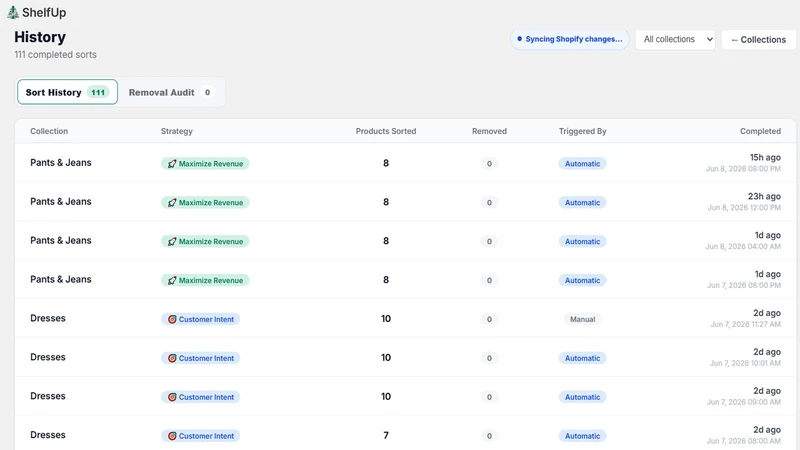Click the target icon in the 09:00 AM Dresses row
Image resolution: width=800 pixels, height=450 pixels.
[172, 397]
